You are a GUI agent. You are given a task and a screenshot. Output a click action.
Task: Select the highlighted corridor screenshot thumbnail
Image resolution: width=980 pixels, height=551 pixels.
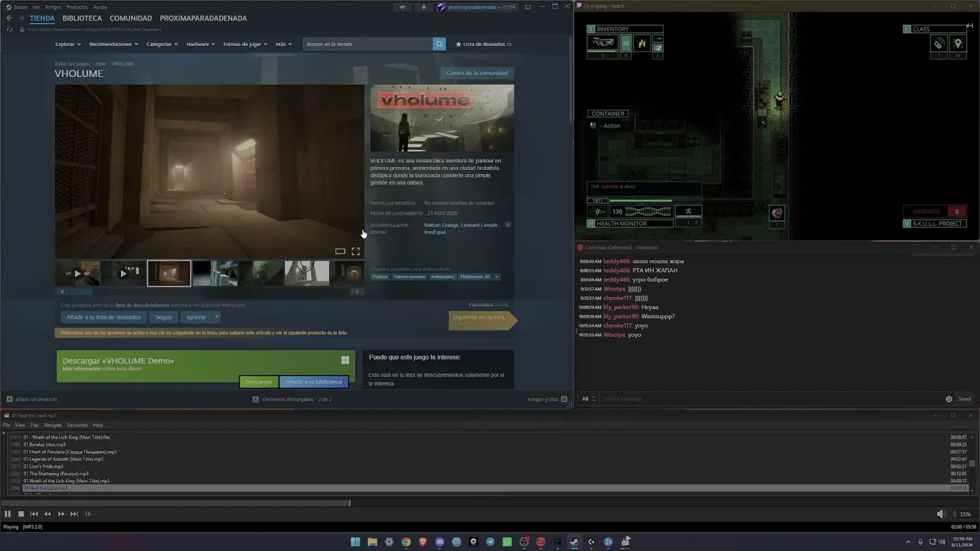coord(169,273)
